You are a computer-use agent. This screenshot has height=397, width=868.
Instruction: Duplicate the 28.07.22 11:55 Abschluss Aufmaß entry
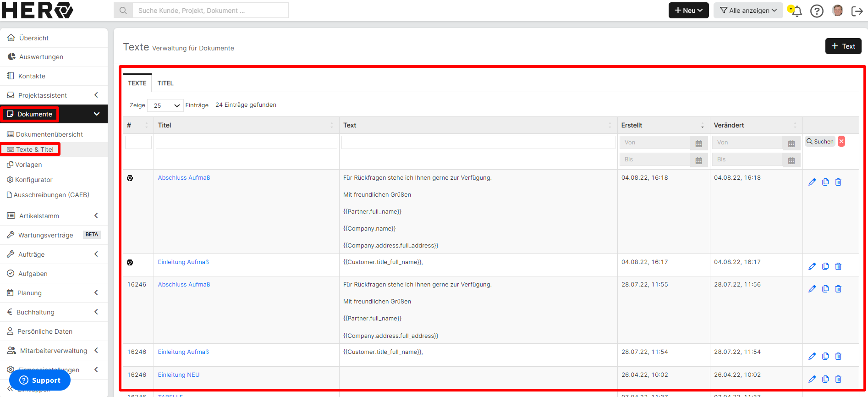coord(825,289)
